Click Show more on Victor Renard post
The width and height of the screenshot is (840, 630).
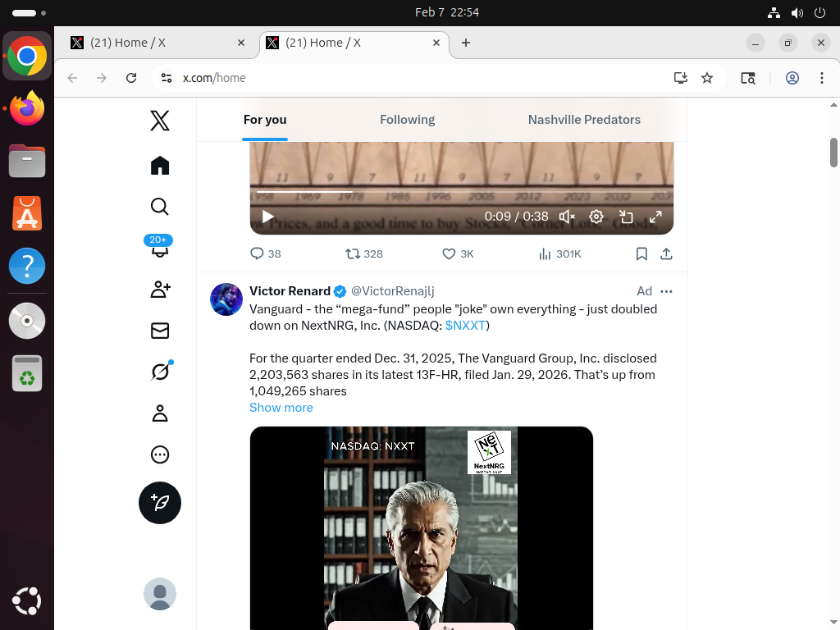(281, 408)
